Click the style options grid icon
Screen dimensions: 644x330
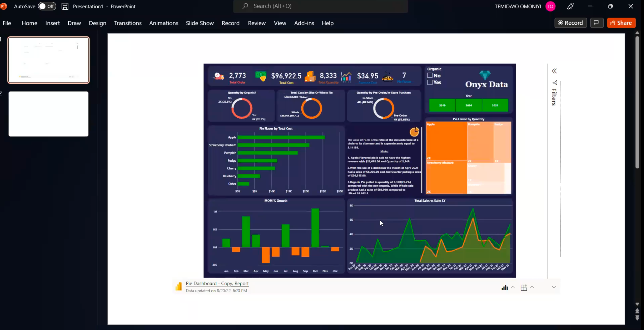[524, 287]
